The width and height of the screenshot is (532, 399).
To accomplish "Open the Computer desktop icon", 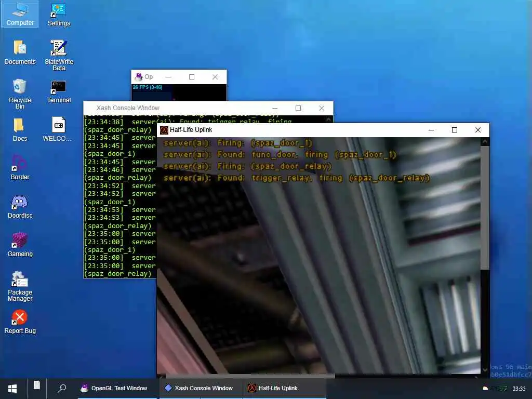I will click(20, 14).
